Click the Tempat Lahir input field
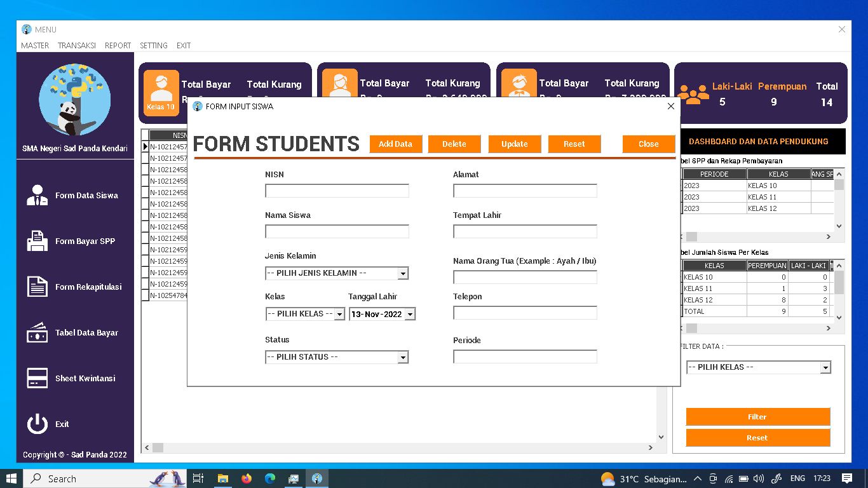868x488 pixels. (525, 232)
